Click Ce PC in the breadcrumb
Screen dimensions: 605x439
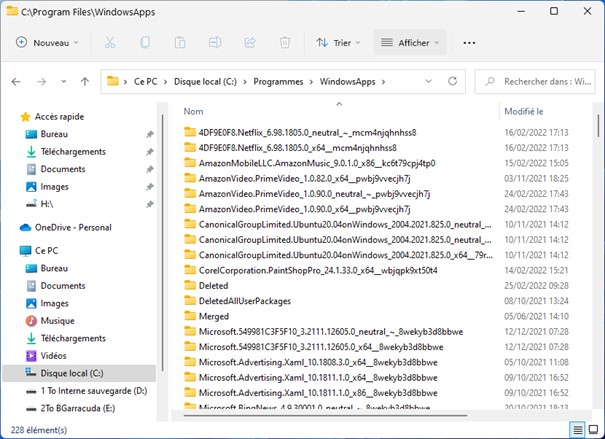145,82
